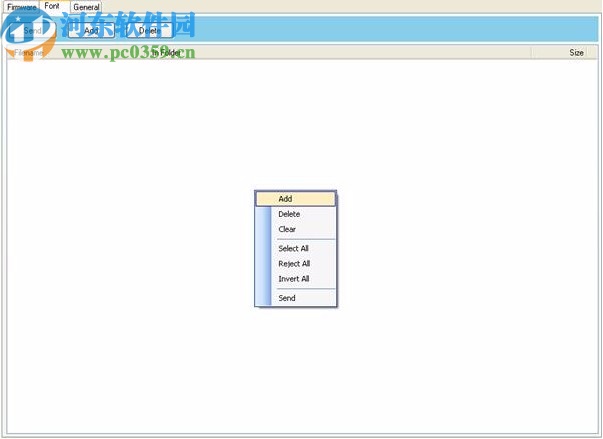The width and height of the screenshot is (603, 439).
Task: Choose Send in the context menu
Action: 296,298
